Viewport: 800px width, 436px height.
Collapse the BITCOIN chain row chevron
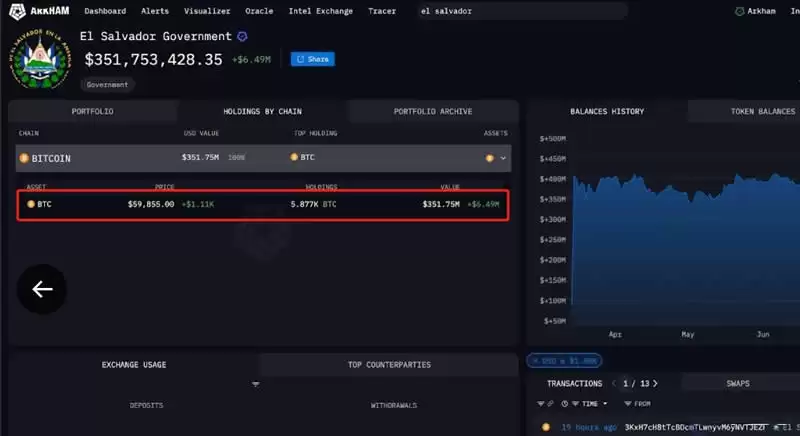coord(503,158)
